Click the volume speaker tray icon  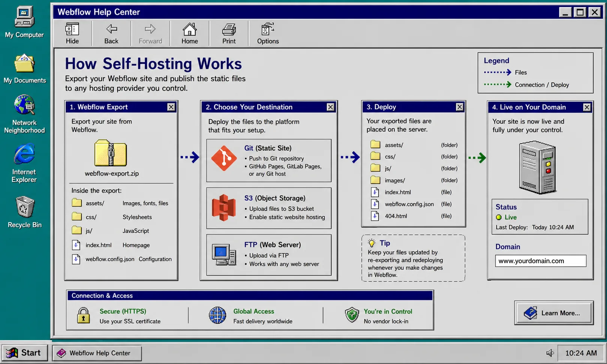coord(550,353)
